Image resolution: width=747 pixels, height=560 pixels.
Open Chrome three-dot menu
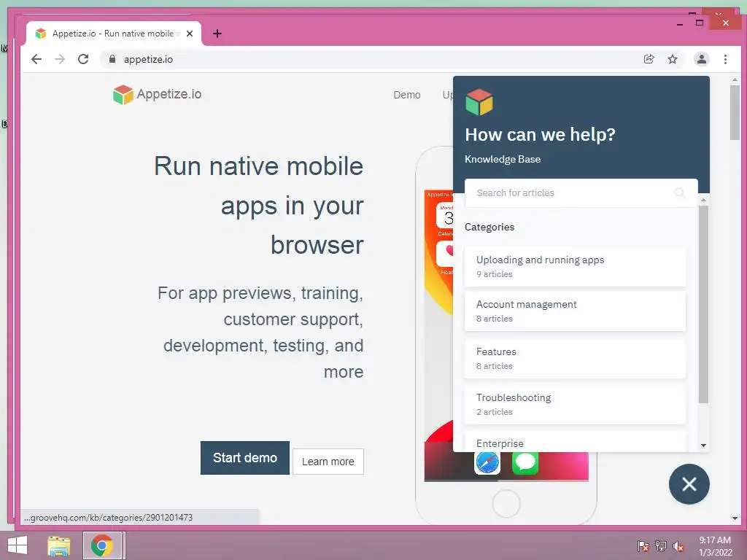[x=725, y=59]
